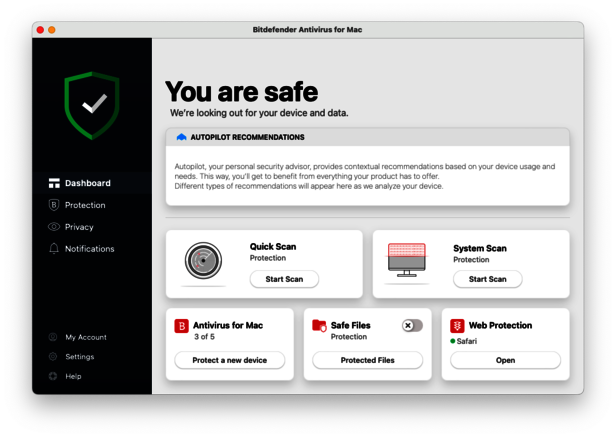Screen dimensions: 616x437
Task: Click the Protected Files button
Action: (367, 360)
